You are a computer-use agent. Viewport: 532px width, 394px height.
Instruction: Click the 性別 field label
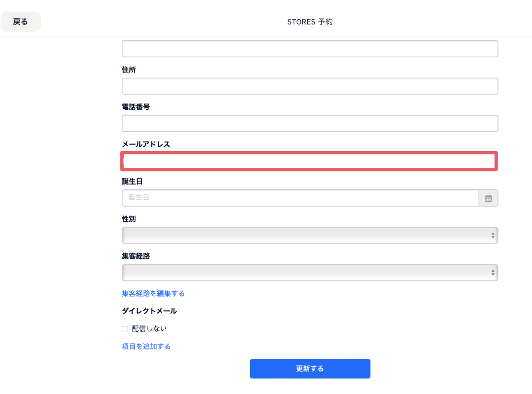[x=129, y=219]
